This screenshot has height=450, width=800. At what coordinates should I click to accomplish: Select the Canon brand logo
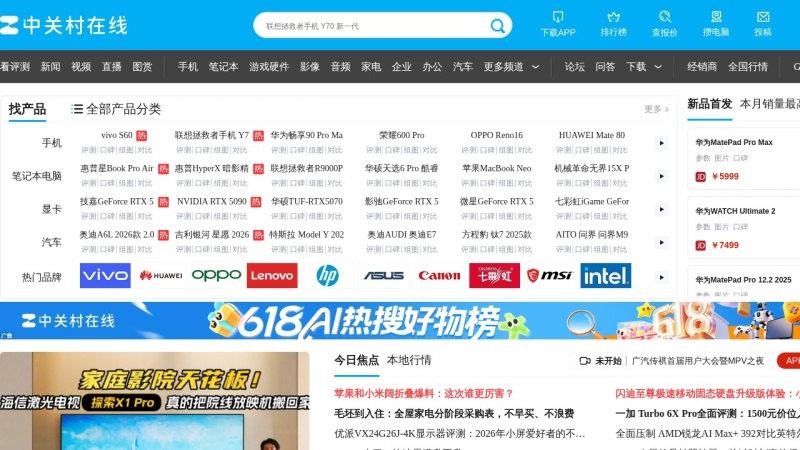tap(439, 276)
